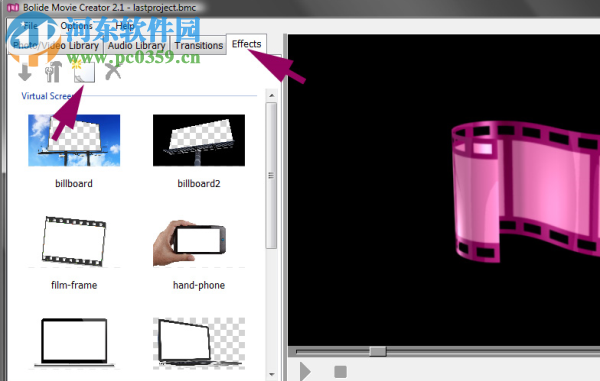
Task: Click the video preview area
Action: [444, 190]
